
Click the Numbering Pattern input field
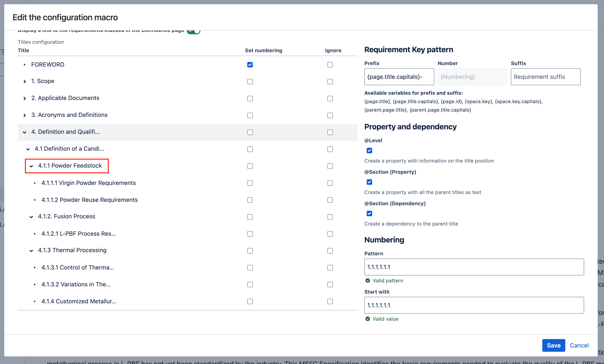tap(474, 267)
